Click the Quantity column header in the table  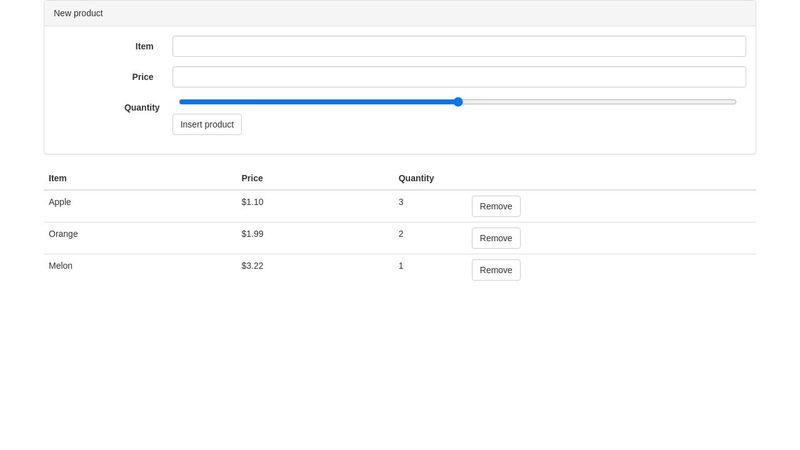point(416,178)
